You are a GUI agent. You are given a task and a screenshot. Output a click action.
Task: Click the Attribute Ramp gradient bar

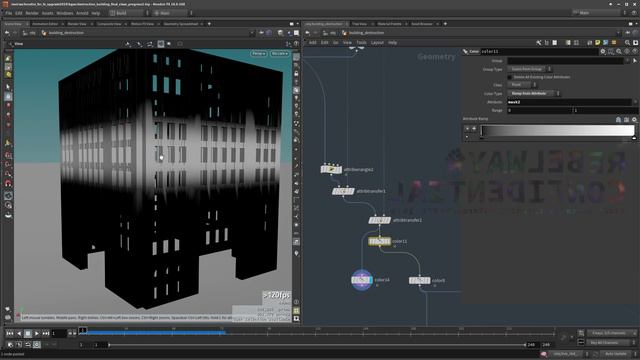(x=558, y=131)
